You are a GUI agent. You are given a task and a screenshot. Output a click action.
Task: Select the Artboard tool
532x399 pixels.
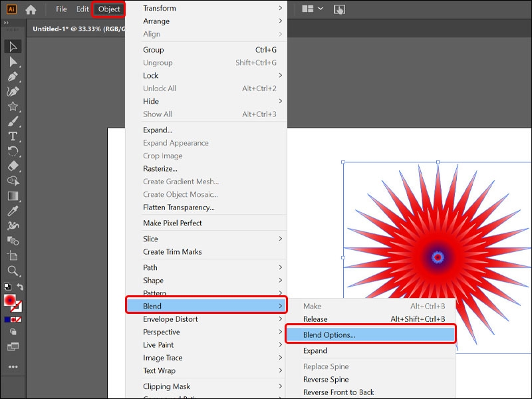13,256
